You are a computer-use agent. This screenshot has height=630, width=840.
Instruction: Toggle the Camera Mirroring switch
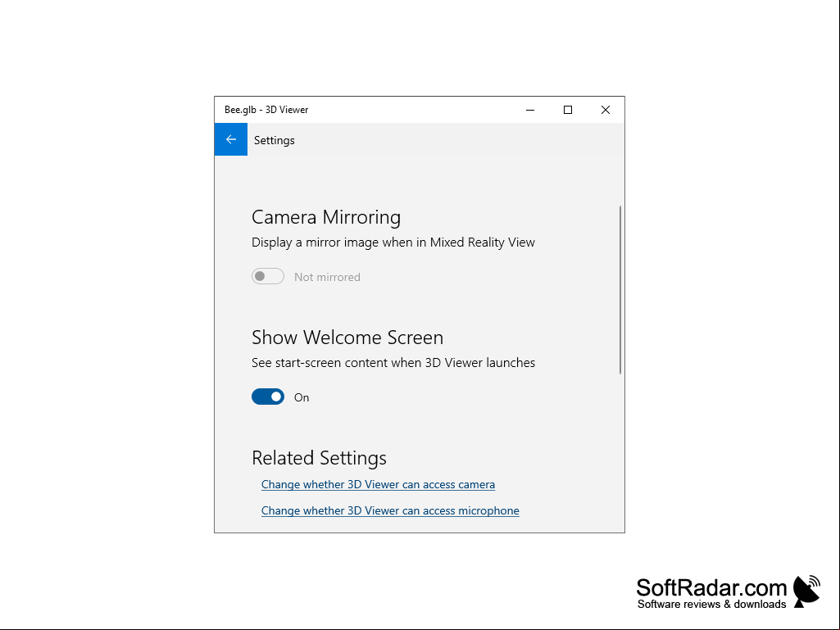pos(268,276)
